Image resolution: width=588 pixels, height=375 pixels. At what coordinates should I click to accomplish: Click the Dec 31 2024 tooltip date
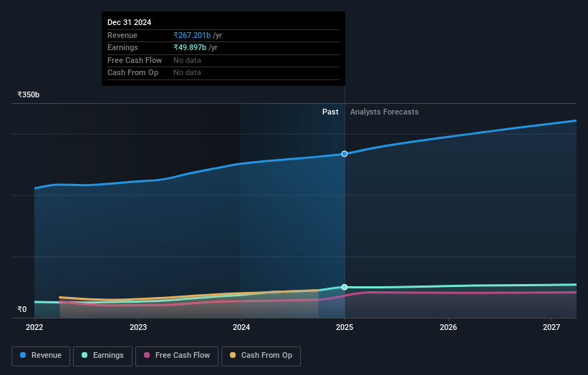pyautogui.click(x=130, y=22)
